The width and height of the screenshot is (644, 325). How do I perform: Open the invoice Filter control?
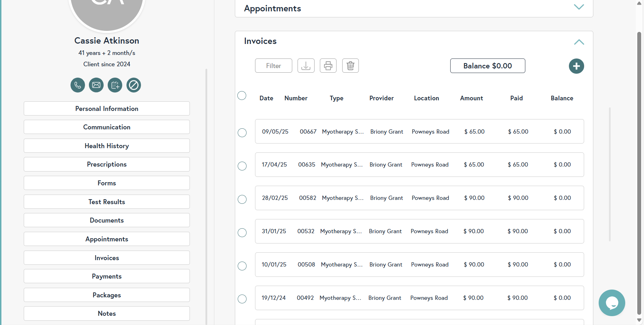273,66
